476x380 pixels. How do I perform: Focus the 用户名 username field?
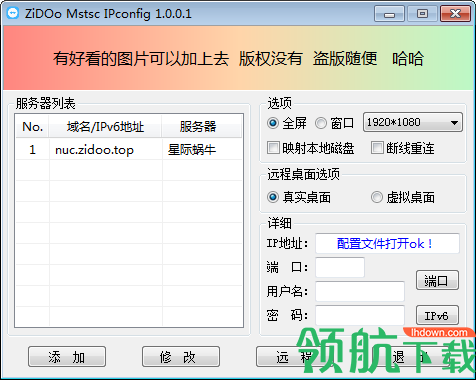tap(360, 291)
